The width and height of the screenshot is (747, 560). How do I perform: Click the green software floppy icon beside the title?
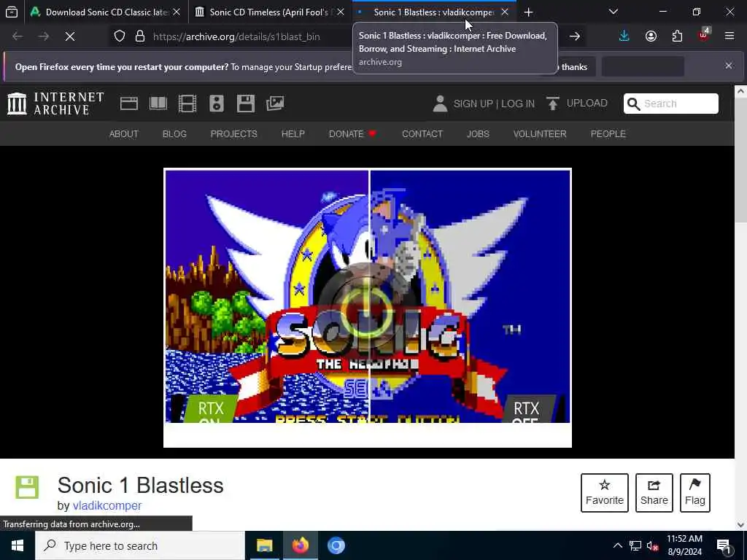click(27, 487)
